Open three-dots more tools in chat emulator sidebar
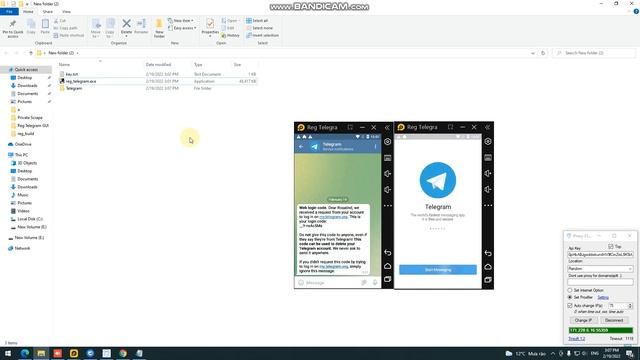Screen dimensions: 640x360 pos(387,206)
